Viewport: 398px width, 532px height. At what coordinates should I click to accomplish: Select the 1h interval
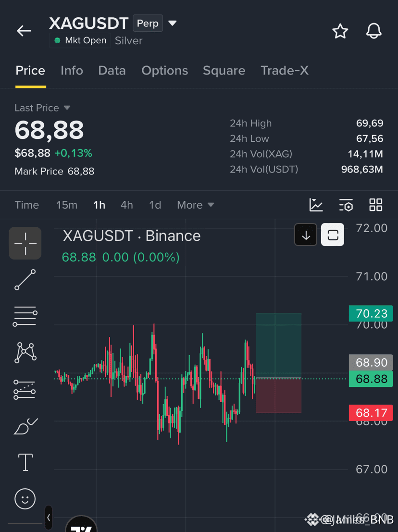click(99, 205)
